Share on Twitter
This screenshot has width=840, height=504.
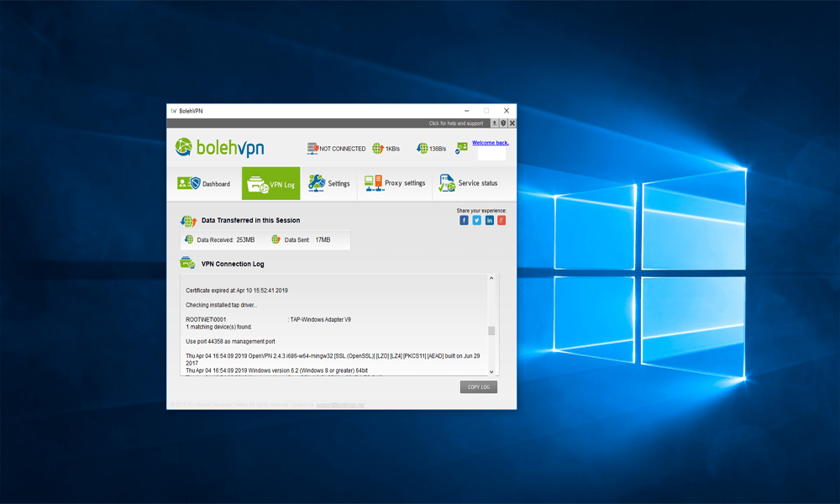[x=477, y=220]
